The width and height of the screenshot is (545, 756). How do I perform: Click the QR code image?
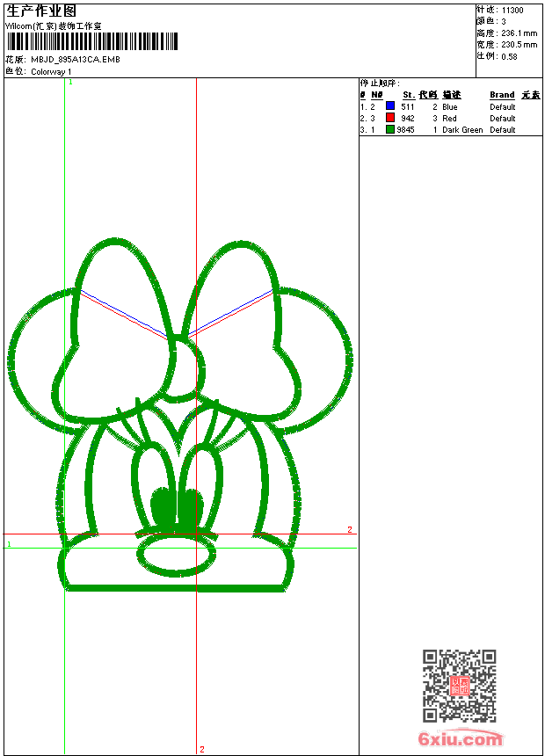pyautogui.click(x=460, y=686)
